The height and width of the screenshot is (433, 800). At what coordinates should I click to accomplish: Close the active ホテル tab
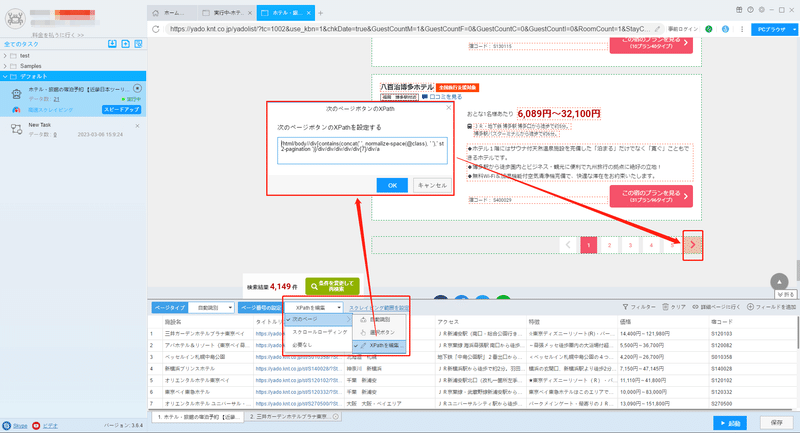[x=309, y=13]
